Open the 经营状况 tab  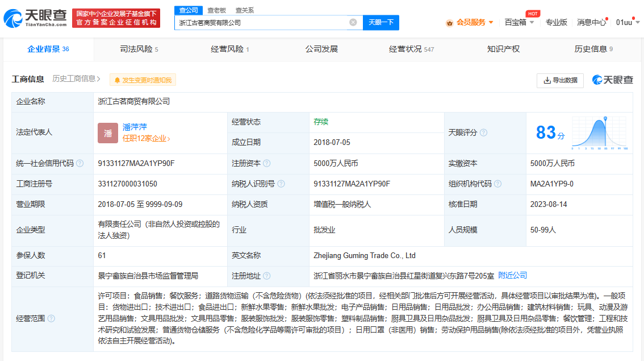[411, 49]
